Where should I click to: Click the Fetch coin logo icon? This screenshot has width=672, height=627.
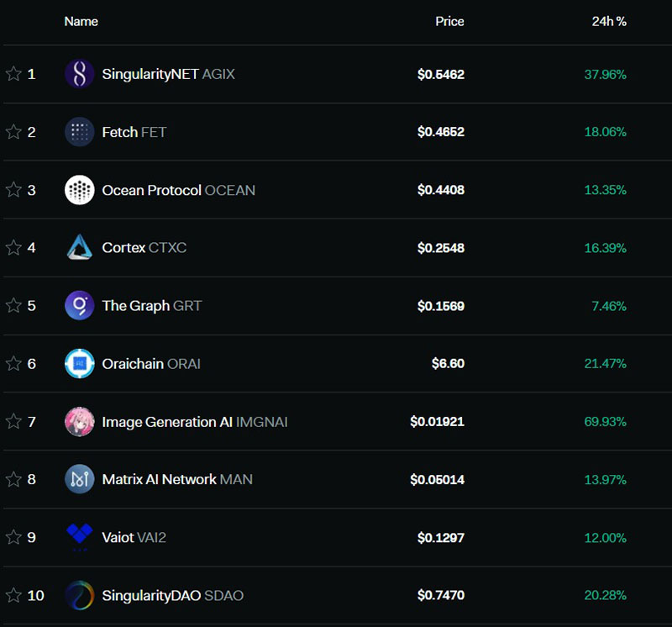80,132
